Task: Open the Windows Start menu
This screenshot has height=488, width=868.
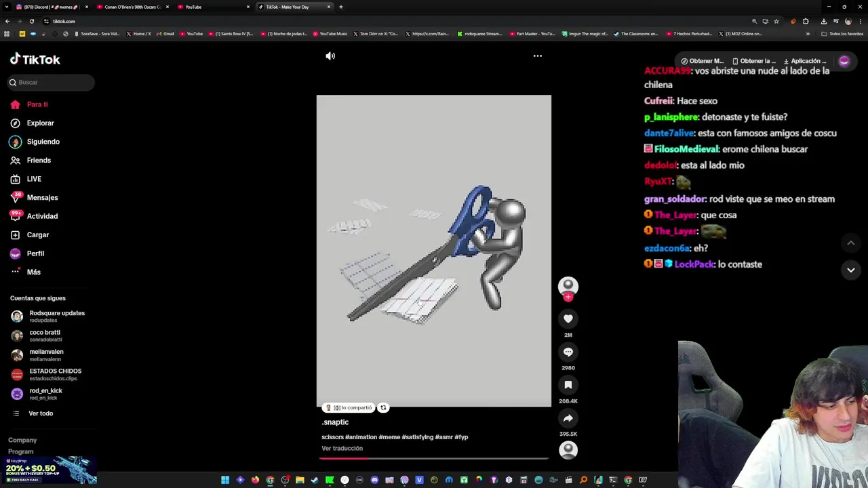Action: pos(225,480)
